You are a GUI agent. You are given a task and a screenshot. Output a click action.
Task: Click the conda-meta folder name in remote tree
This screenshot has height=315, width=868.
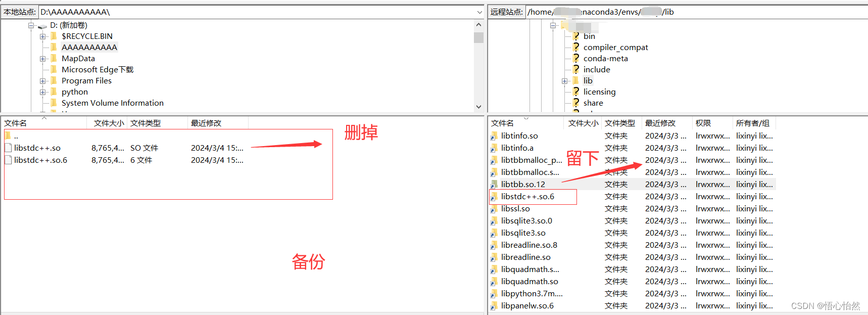click(x=606, y=58)
